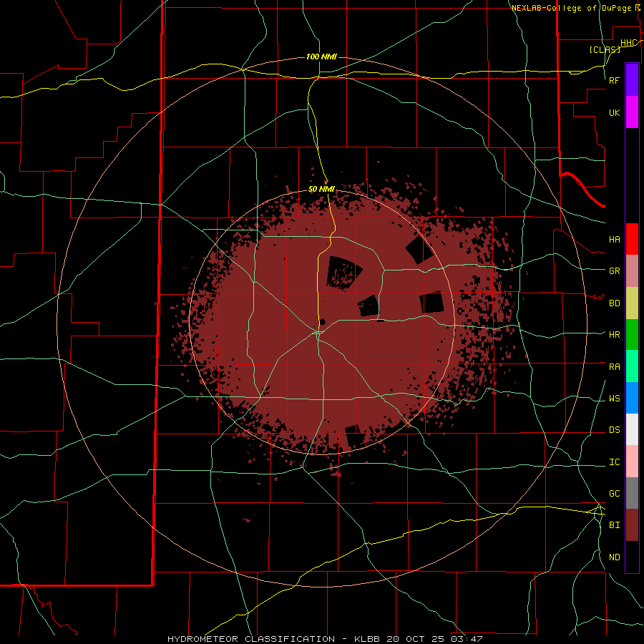Screen dimensions: 644x644
Task: Click the 50 NMI range ring label
Action: point(321,189)
